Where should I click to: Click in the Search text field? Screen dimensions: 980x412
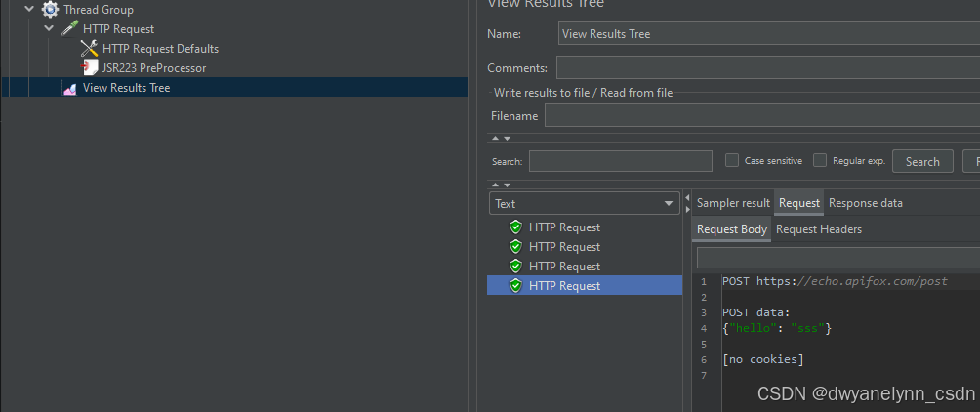point(621,161)
